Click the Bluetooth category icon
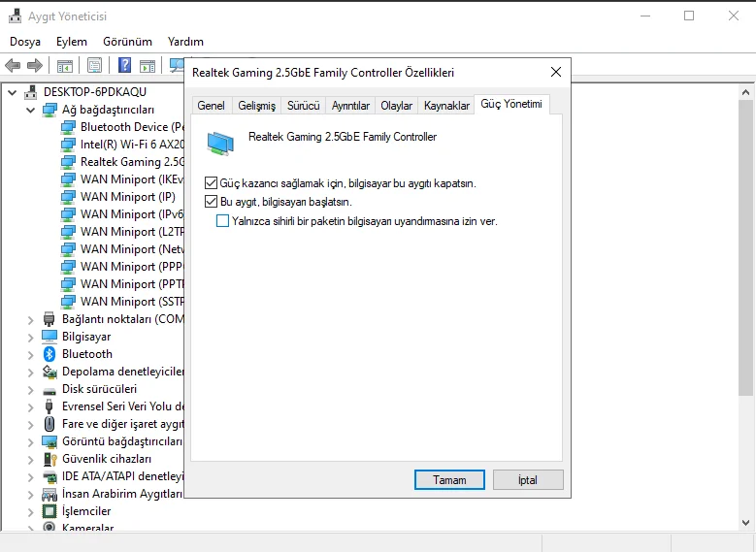The width and height of the screenshot is (756, 552). [x=49, y=354]
